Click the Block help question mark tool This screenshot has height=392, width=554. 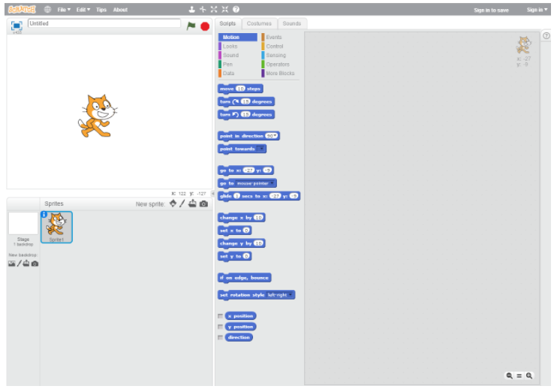click(236, 10)
